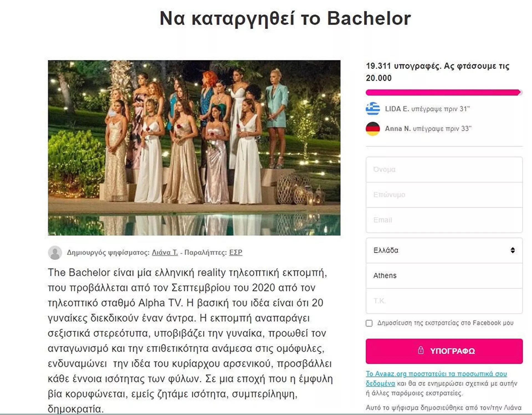Click the country dropdown arrows icon
This screenshot has width=532, height=415.
click(513, 250)
